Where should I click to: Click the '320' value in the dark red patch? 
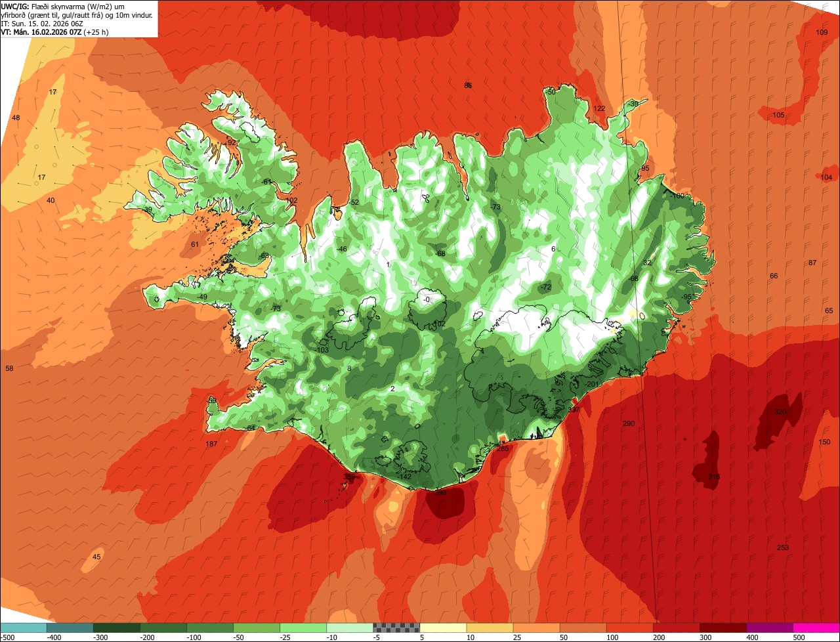click(780, 412)
